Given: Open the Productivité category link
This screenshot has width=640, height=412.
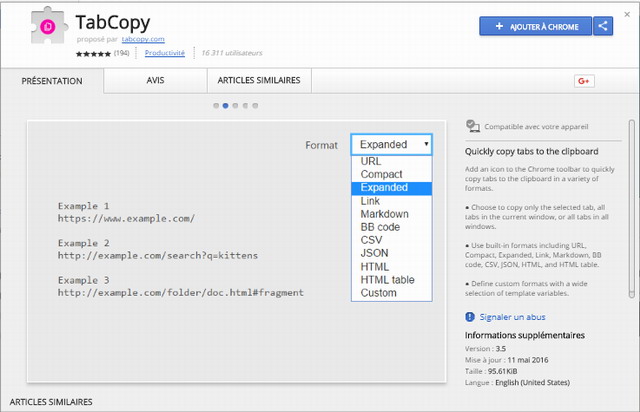Looking at the screenshot, I should 165,53.
